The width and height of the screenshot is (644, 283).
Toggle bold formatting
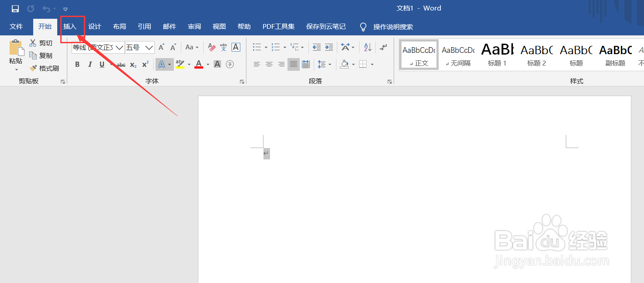77,65
